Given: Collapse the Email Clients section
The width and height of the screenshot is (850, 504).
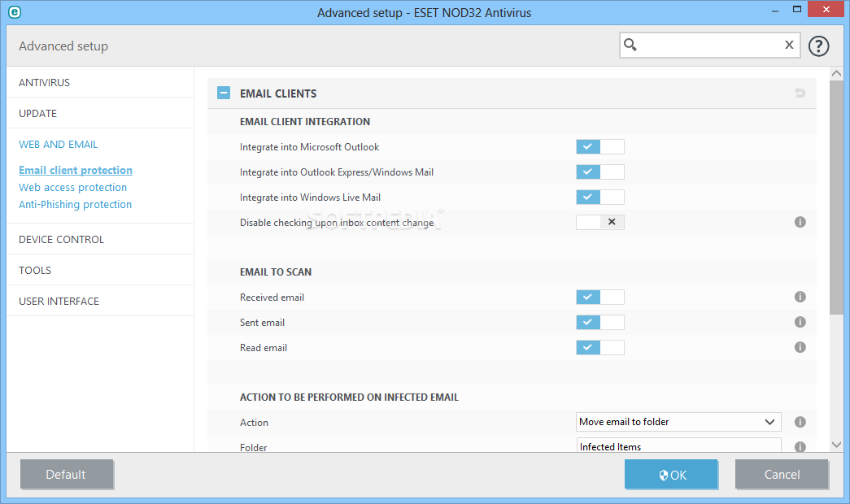Looking at the screenshot, I should (x=224, y=93).
